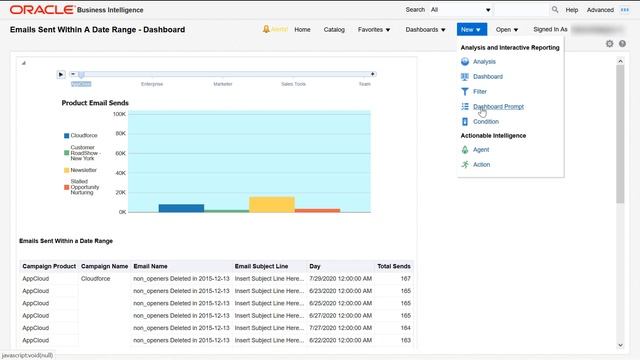This screenshot has height=360, width=640.
Task: Open the Favorites dropdown
Action: (x=374, y=30)
